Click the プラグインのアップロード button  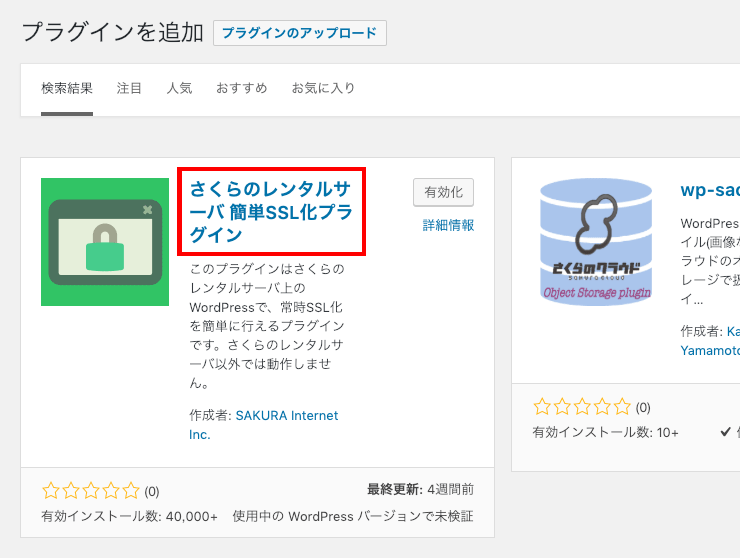click(300, 33)
